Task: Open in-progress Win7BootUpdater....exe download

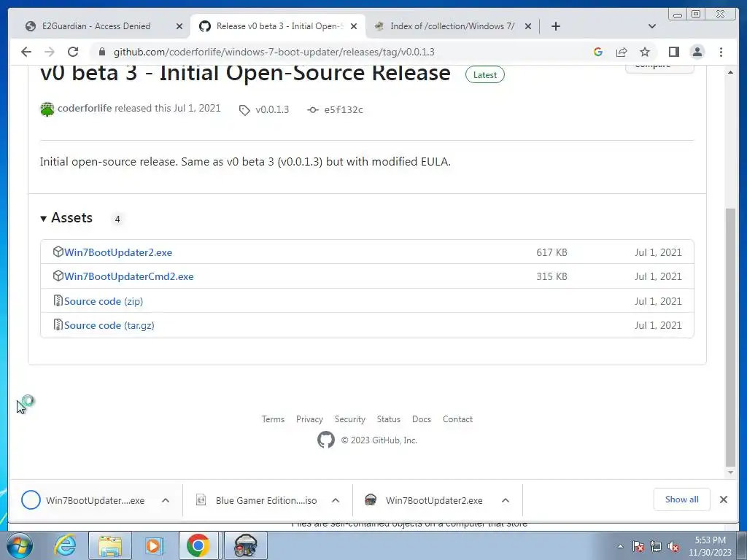Action: pyautogui.click(x=83, y=500)
